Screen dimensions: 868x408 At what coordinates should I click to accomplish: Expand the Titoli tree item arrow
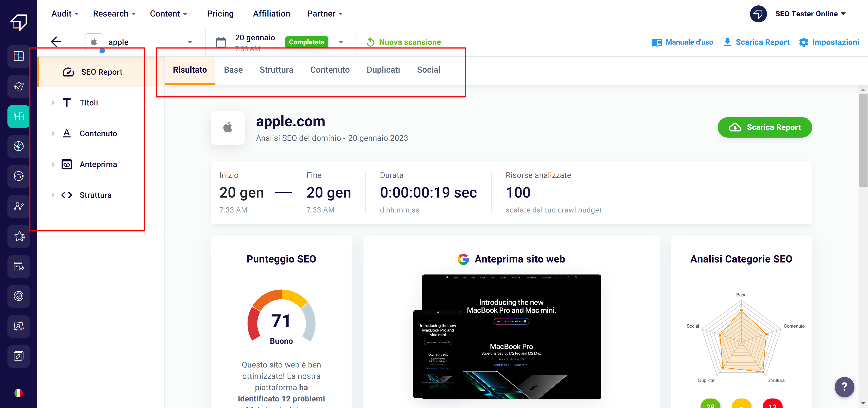(53, 103)
